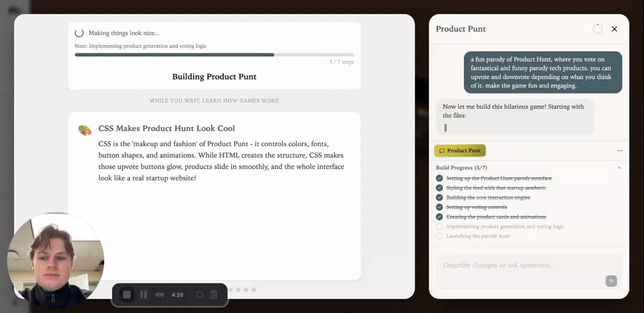This screenshot has width=644, height=313.
Task: Stop the screen recording
Action: (127, 295)
